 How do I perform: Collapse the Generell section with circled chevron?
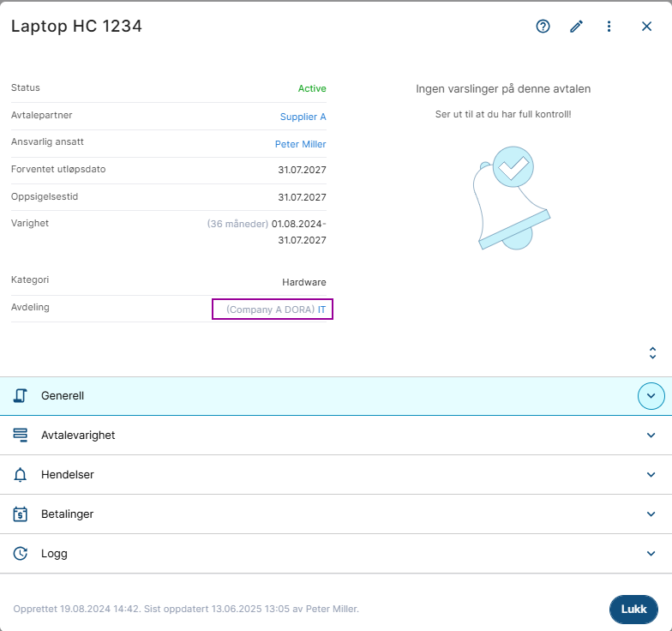[x=651, y=396]
